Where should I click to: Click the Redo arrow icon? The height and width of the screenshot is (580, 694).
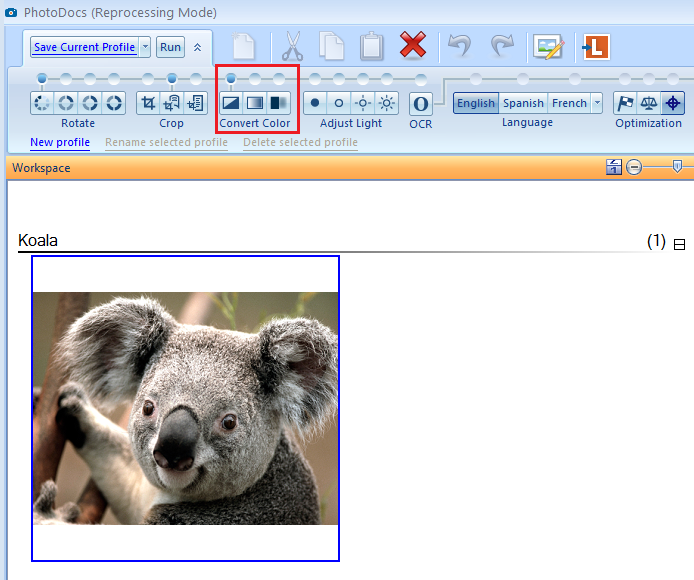click(502, 45)
